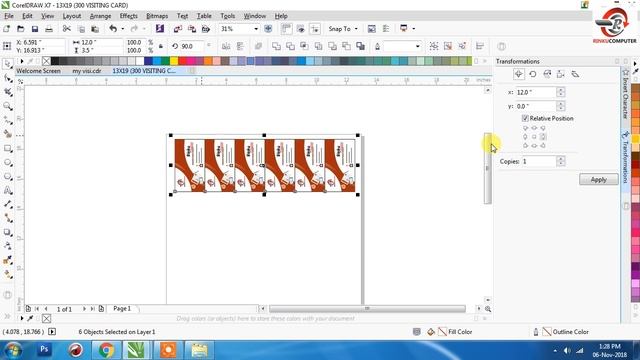Open the Snap To dropdown

[343, 29]
